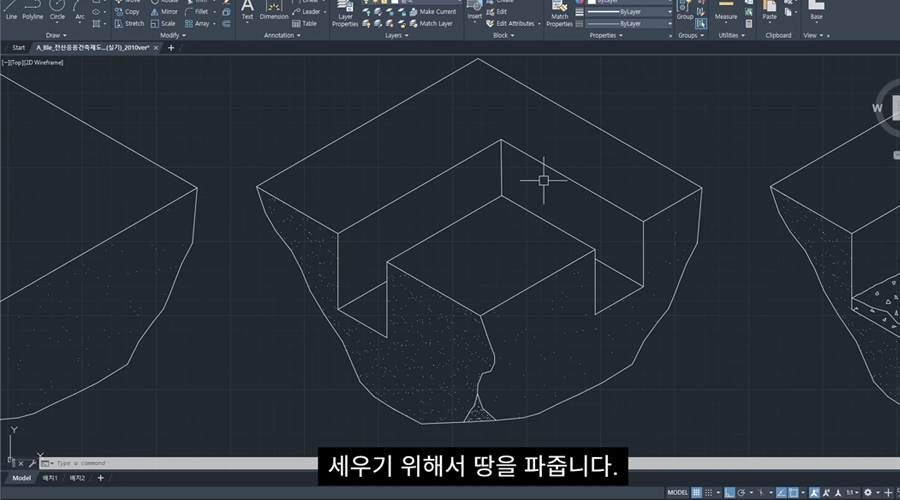Switch to the Start tab
Screen dimensions: 900x500
tap(18, 48)
